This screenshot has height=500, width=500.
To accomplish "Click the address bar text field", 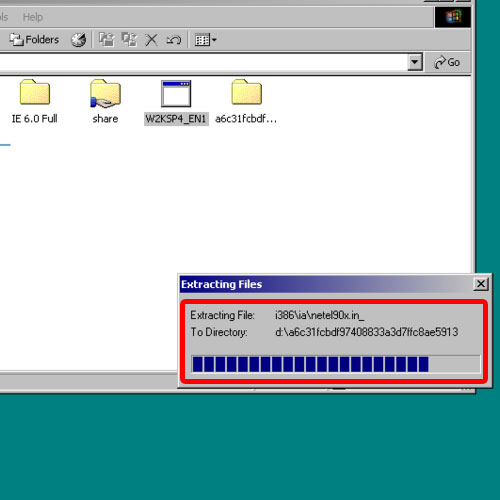I will [x=203, y=62].
